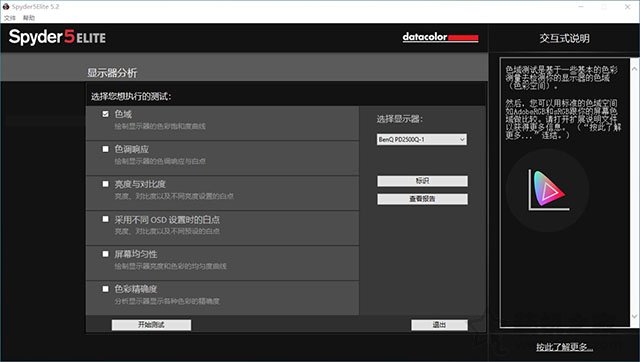
Task: Open the 文件 menu
Action: 9,18
